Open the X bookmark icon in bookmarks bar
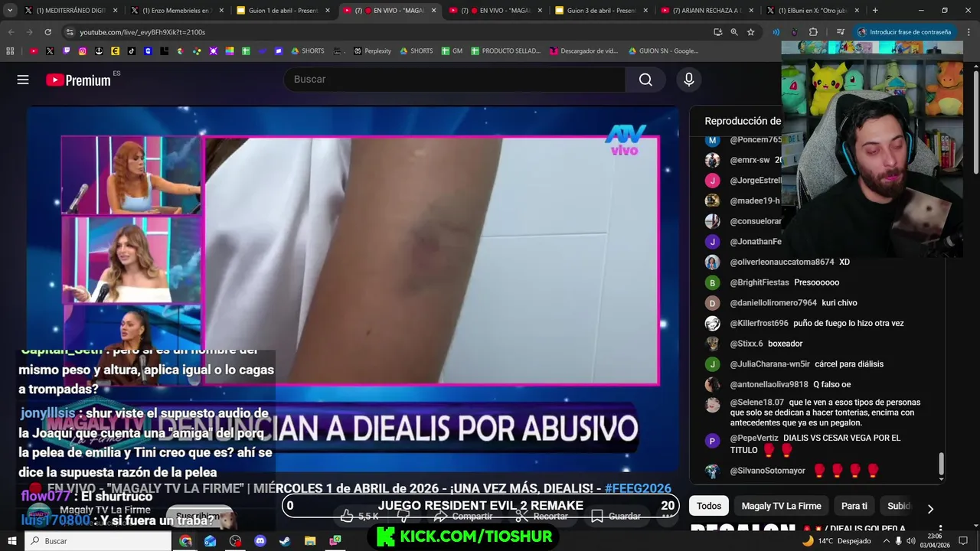This screenshot has width=980, height=551. [50, 51]
